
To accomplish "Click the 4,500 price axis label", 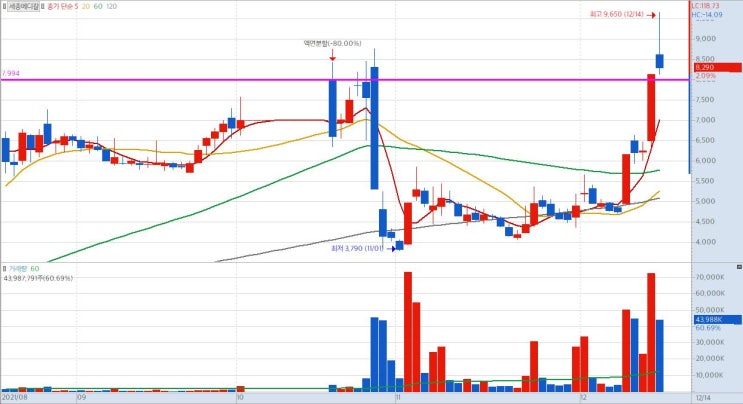I will point(706,222).
